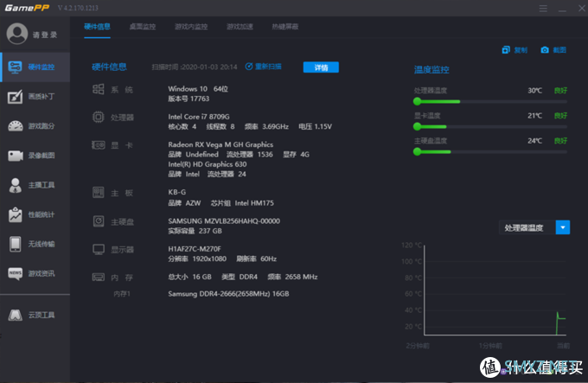Click the 系统 Windows icon in hardware list
Image resolution: width=588 pixels, height=383 pixels.
99,89
